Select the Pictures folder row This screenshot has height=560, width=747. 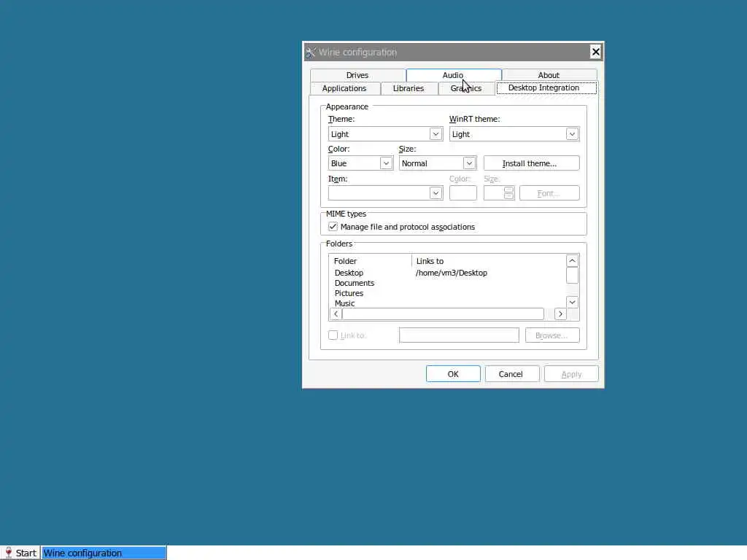(x=349, y=293)
